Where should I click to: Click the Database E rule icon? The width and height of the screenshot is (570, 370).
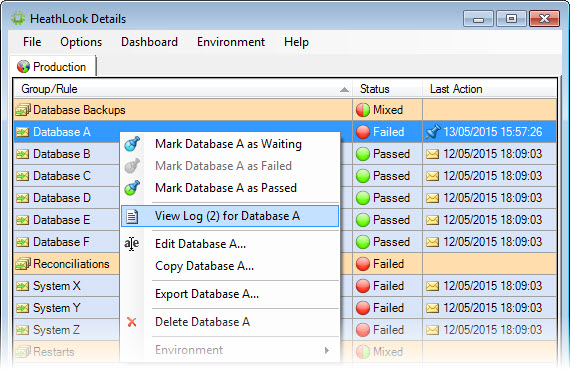click(23, 220)
